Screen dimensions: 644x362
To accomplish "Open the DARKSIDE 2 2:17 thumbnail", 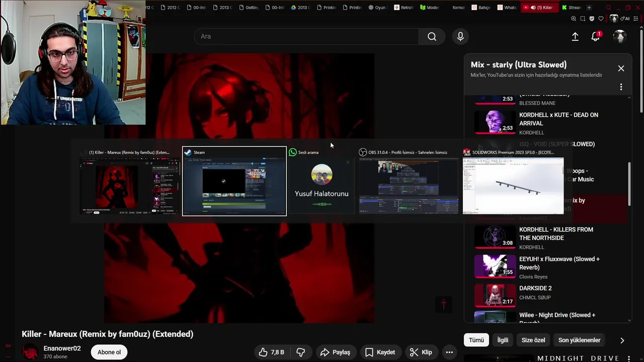I will (495, 295).
